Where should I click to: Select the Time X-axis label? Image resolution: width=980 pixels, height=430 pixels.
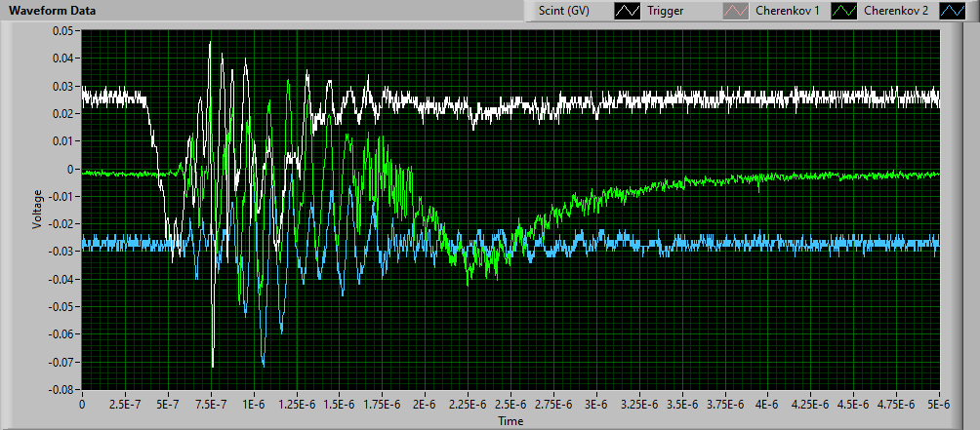[x=510, y=421]
